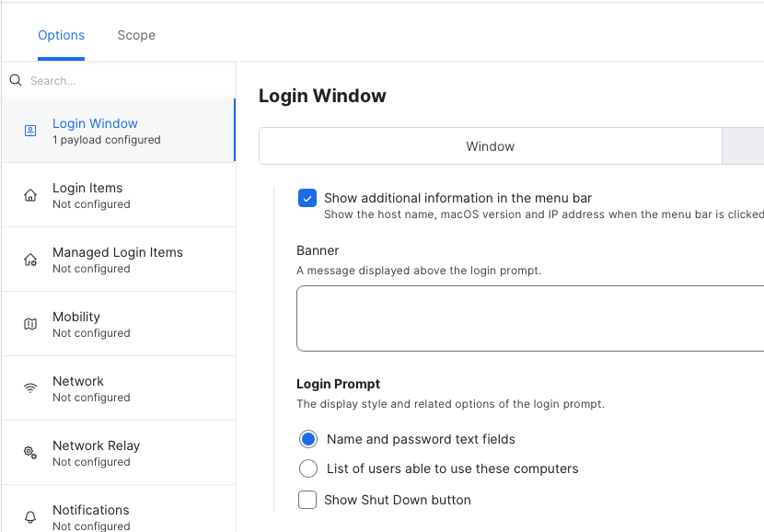Focus the sidebar Search field
Viewport: 764px width, 532px height.
click(x=120, y=81)
